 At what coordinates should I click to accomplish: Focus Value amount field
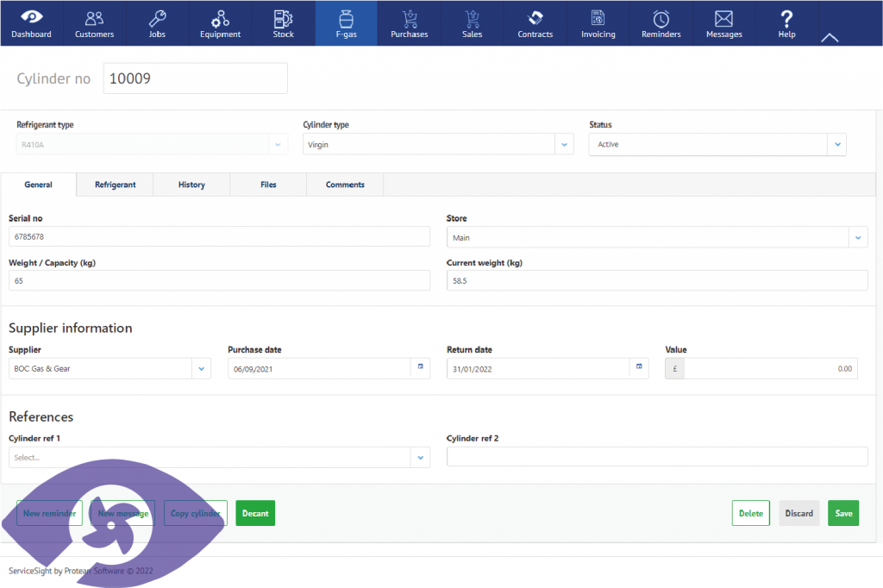click(770, 369)
